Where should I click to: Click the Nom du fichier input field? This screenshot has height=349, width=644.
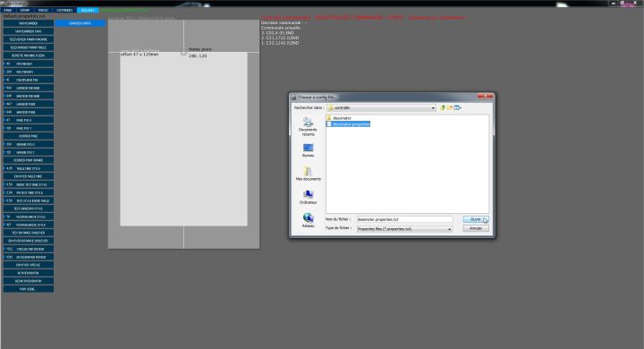point(404,219)
